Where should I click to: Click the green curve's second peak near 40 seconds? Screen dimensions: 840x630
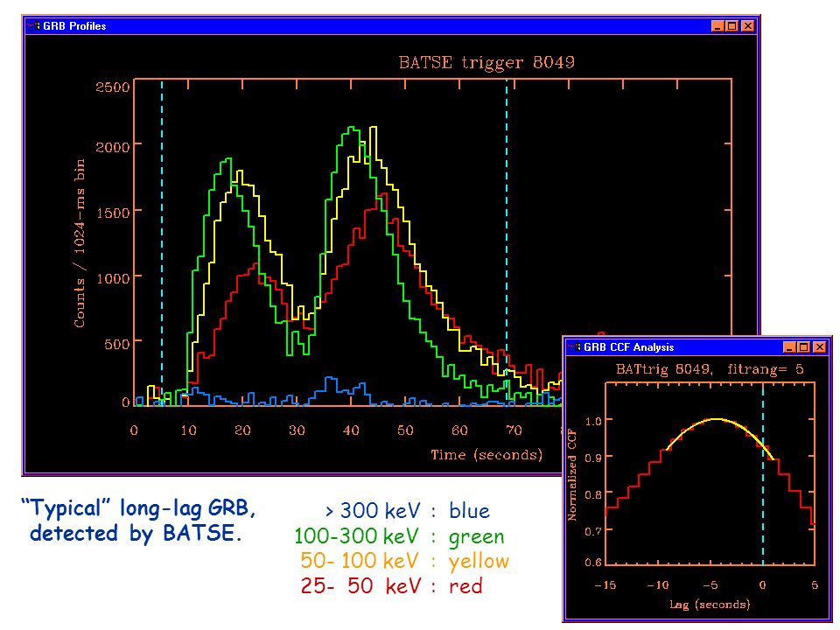click(x=351, y=129)
